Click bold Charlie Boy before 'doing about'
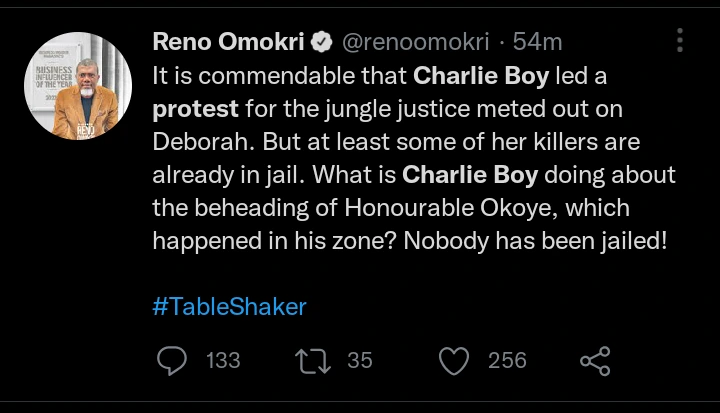 pyautogui.click(x=468, y=174)
